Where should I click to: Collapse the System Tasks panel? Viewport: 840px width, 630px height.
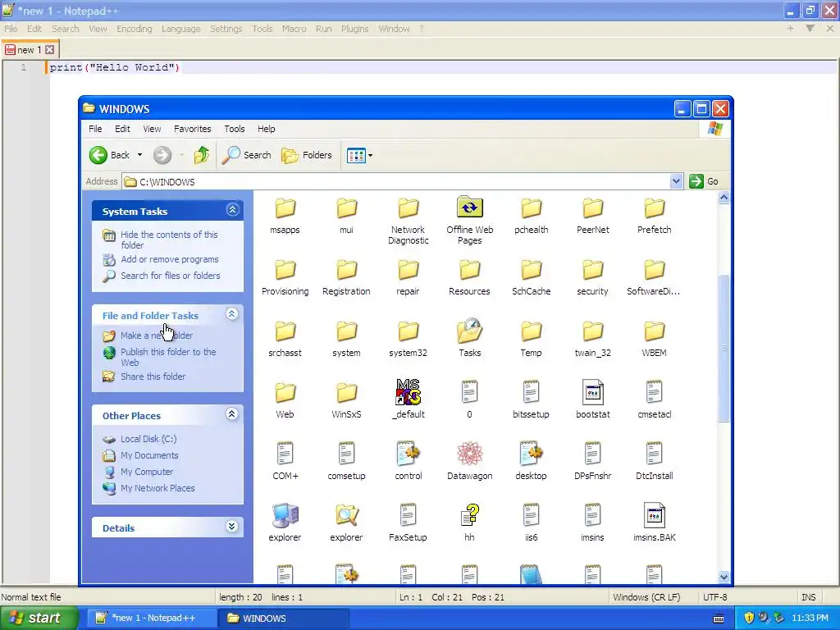point(232,210)
